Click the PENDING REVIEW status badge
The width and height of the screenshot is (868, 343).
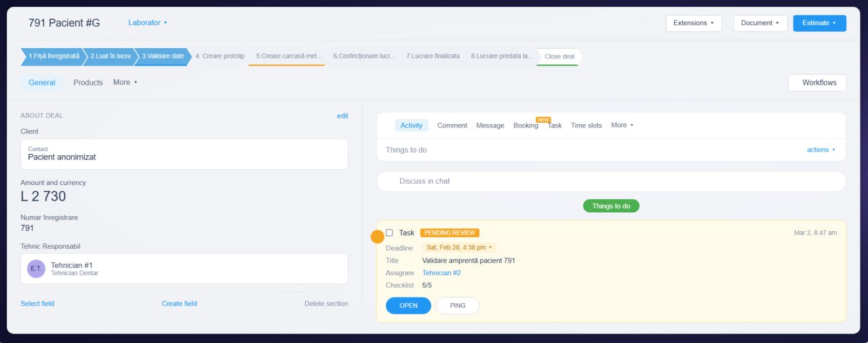450,233
